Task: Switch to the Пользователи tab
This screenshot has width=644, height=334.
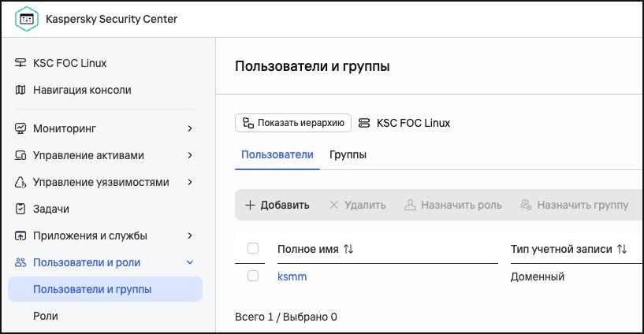Action: point(277,154)
